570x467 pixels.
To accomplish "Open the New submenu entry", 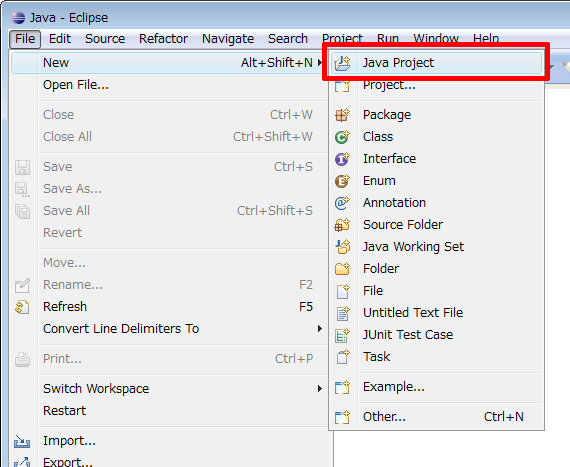I will (x=168, y=63).
